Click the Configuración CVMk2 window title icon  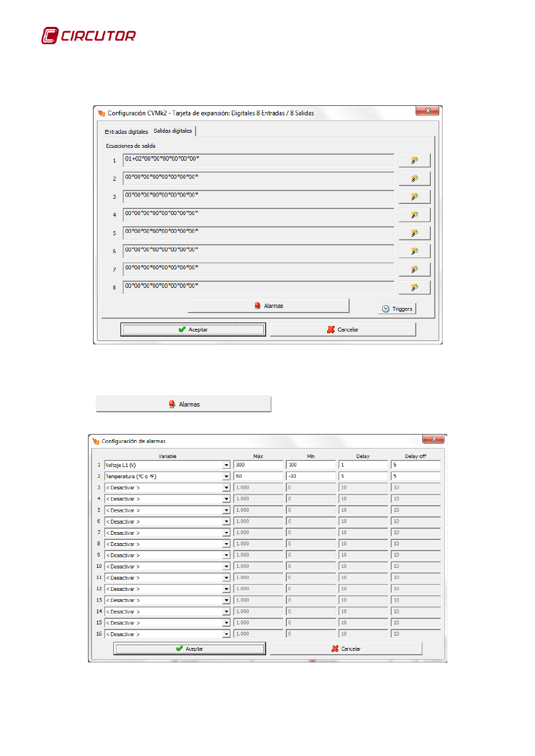coord(101,113)
